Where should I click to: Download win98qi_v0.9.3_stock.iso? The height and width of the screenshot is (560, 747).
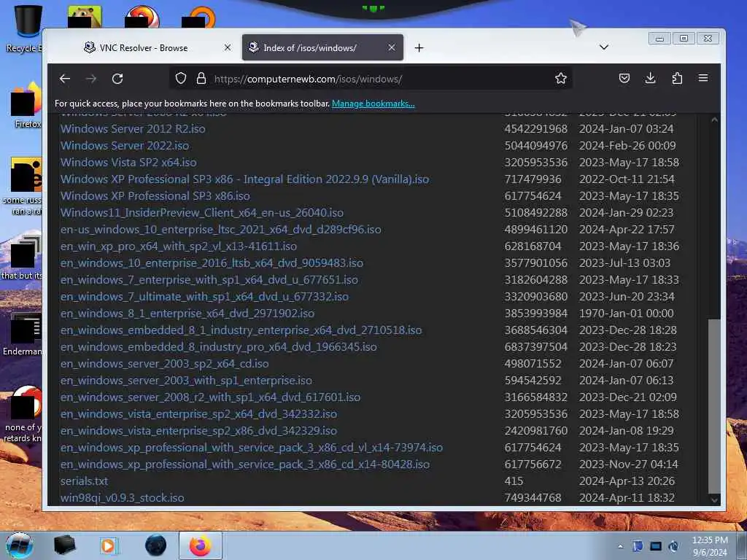(x=123, y=497)
